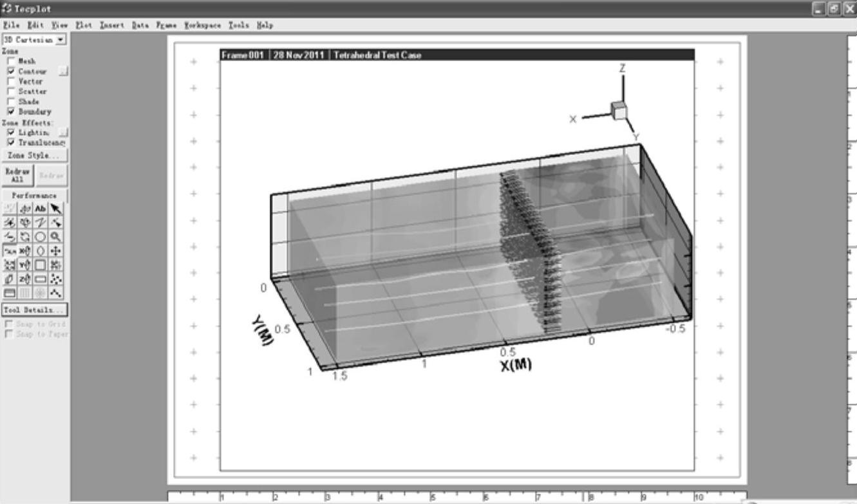Select the Y-axis rotate tool
The image size is (857, 504).
24,265
